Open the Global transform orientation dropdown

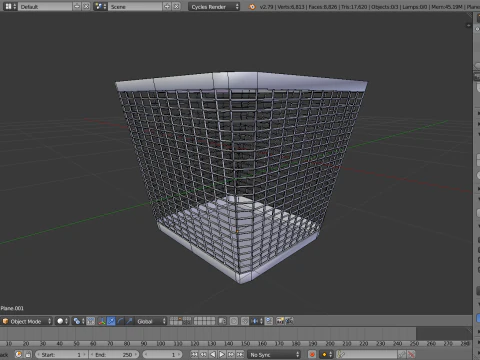[150, 321]
